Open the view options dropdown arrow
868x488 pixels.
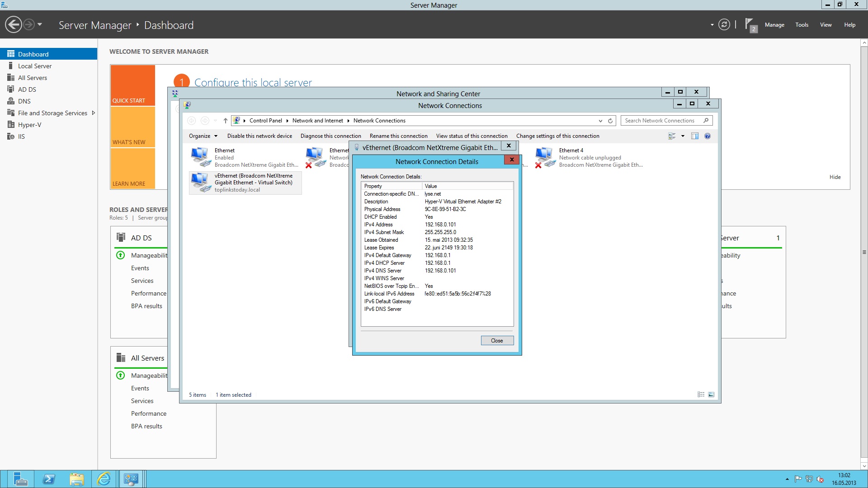click(683, 136)
